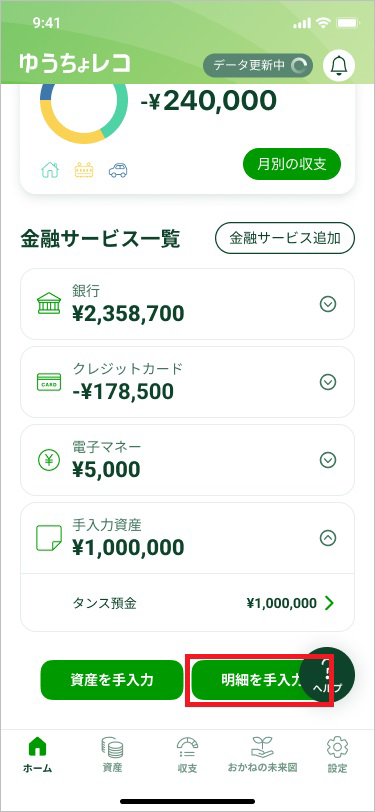Open the タンス預金 ¥1,000,000 row
This screenshot has height=812, width=375.
pyautogui.click(x=188, y=603)
